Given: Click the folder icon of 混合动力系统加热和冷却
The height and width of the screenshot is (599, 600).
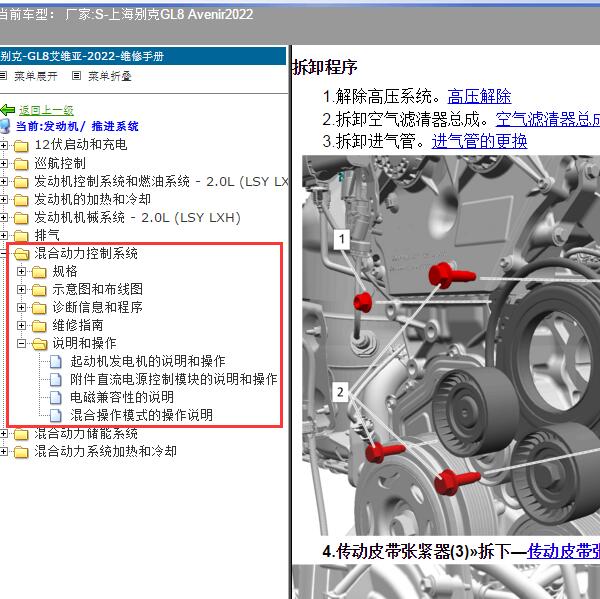Looking at the screenshot, I should click(21, 452).
